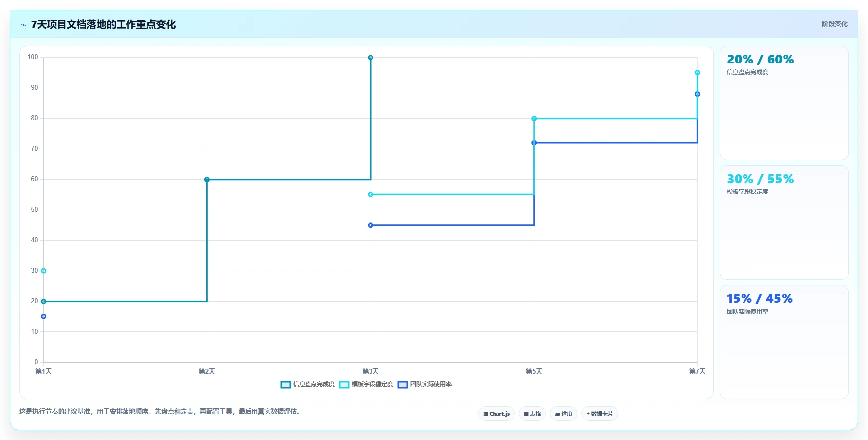The image size is (868, 440).
Task: Click 团队实际使用率 point at 第3天 (45)
Action: 371,225
